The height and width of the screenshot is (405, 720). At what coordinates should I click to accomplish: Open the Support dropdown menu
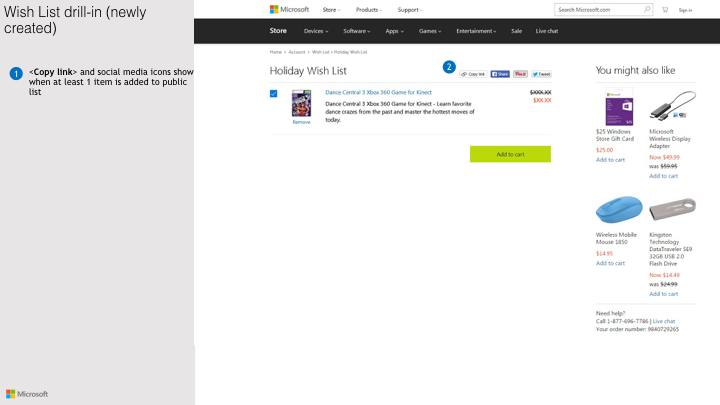click(410, 10)
